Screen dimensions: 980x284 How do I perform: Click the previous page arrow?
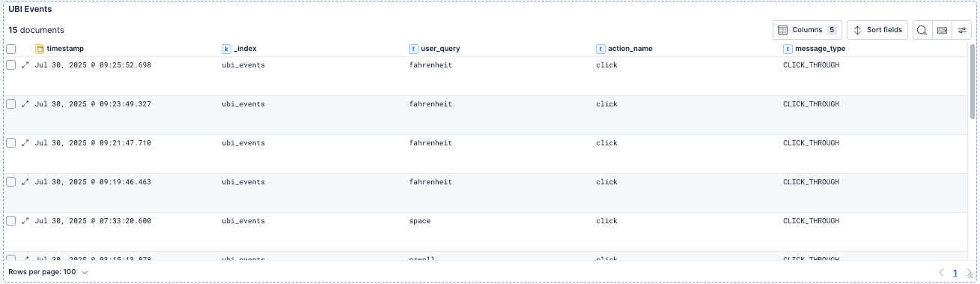pyautogui.click(x=942, y=273)
